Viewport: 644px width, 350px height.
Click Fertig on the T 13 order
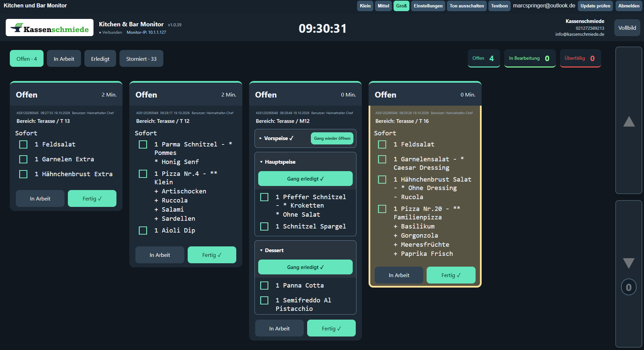pos(92,198)
